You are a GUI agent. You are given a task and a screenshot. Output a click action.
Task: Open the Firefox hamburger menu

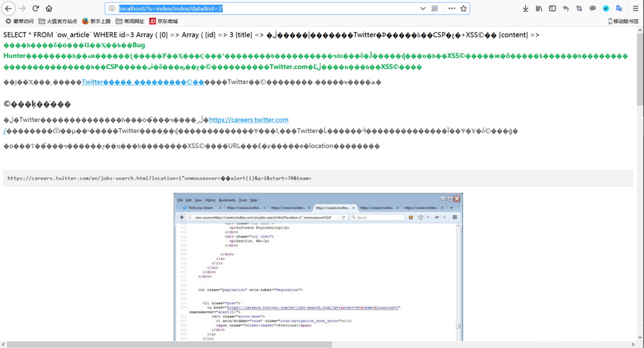point(635,9)
